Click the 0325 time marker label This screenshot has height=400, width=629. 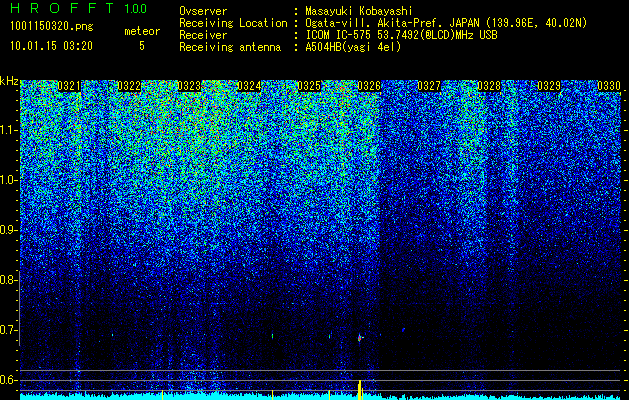pyautogui.click(x=309, y=86)
